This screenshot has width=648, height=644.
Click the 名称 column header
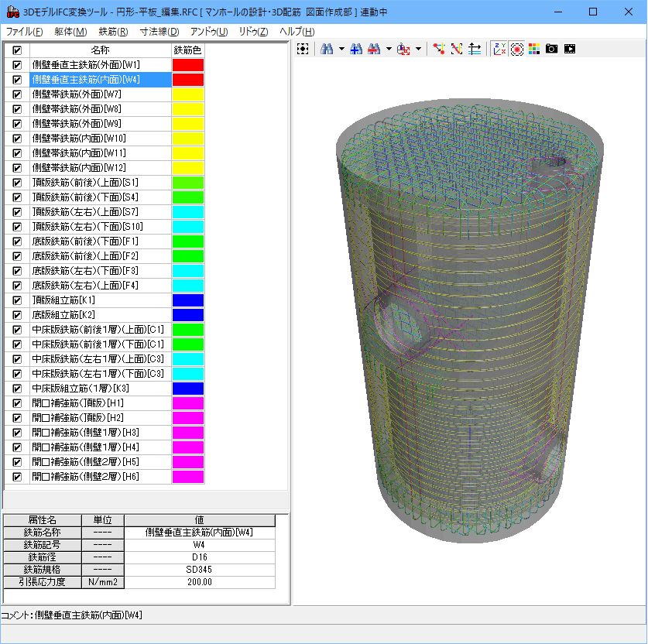pyautogui.click(x=101, y=50)
